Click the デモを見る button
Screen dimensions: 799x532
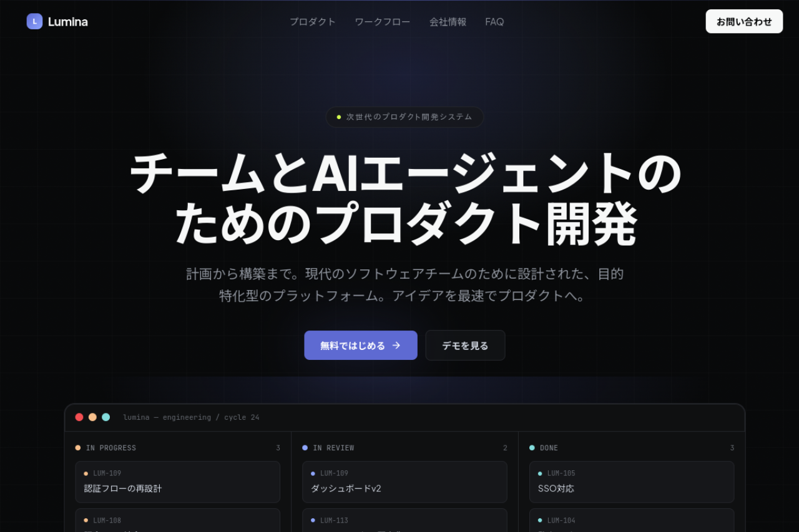(465, 346)
